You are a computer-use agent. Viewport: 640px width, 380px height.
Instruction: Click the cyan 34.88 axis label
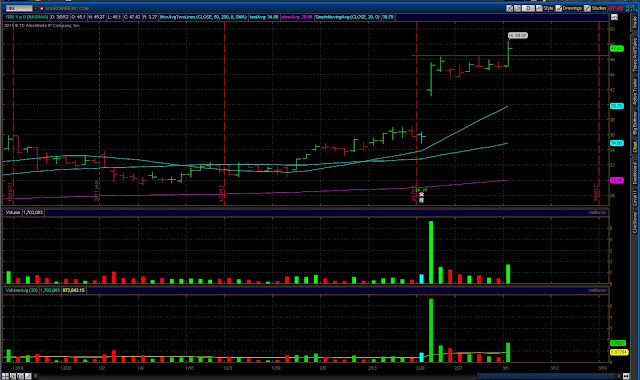(616, 143)
